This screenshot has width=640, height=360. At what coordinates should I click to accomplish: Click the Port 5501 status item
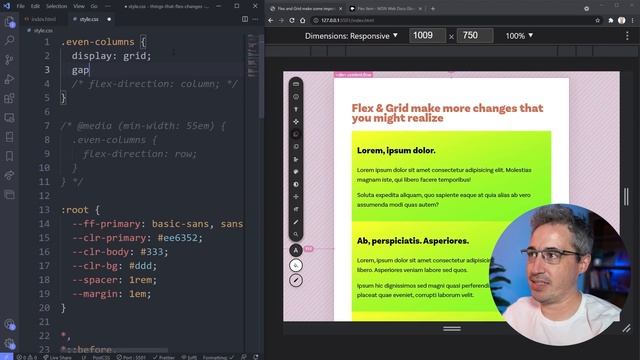click(131, 357)
